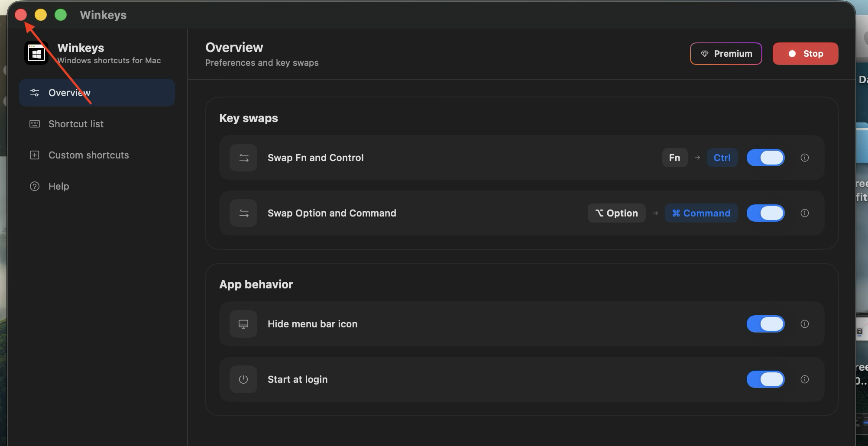Click the Option key chip
This screenshot has width=868, height=446.
point(617,213)
